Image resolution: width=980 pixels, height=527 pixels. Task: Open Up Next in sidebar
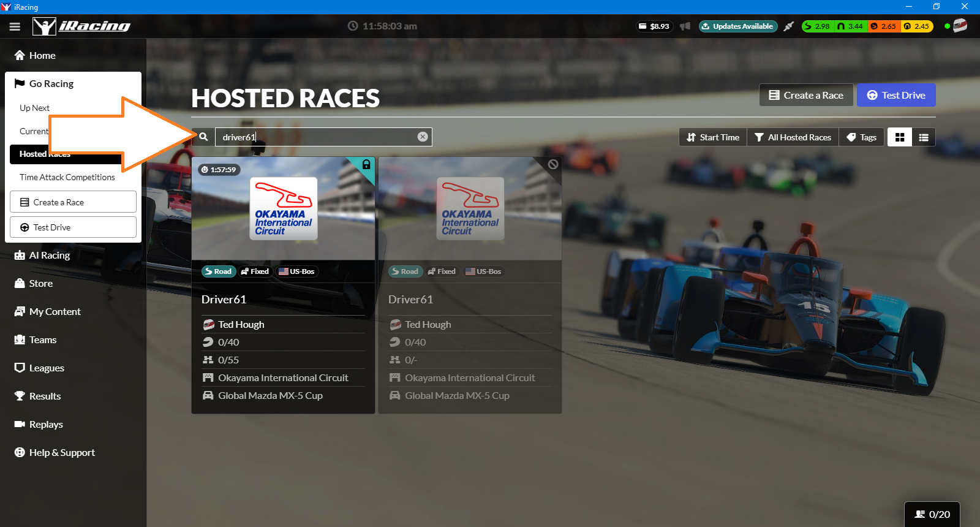(34, 108)
